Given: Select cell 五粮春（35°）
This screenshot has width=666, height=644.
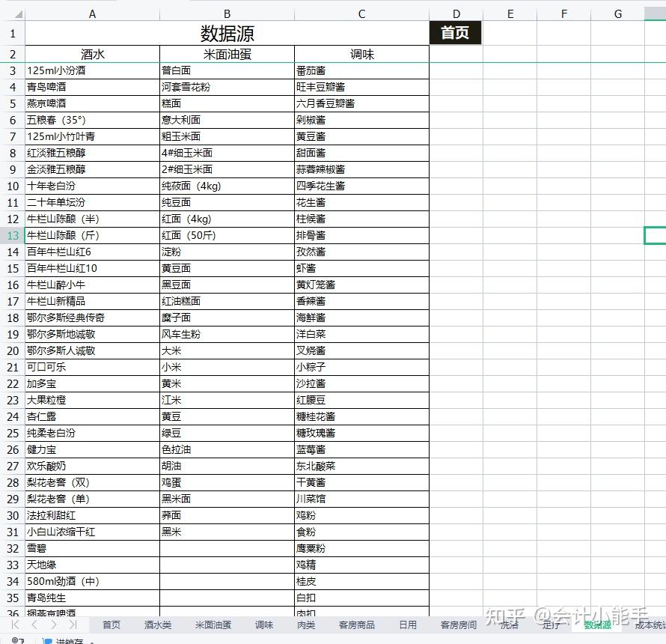Looking at the screenshot, I should [x=92, y=121].
